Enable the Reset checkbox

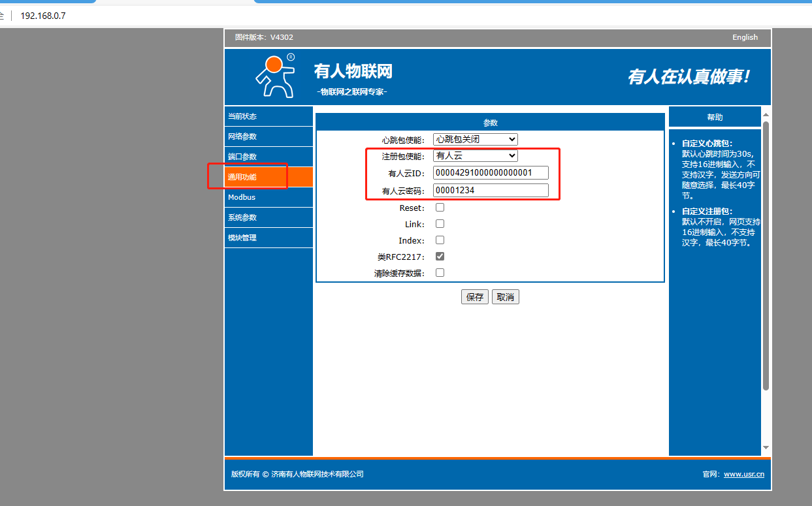[x=440, y=208]
